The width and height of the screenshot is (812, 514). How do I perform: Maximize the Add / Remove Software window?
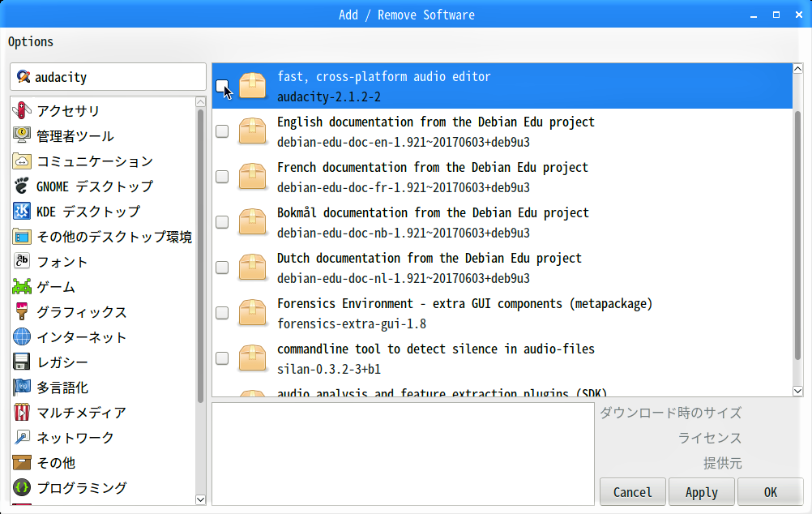click(776, 15)
